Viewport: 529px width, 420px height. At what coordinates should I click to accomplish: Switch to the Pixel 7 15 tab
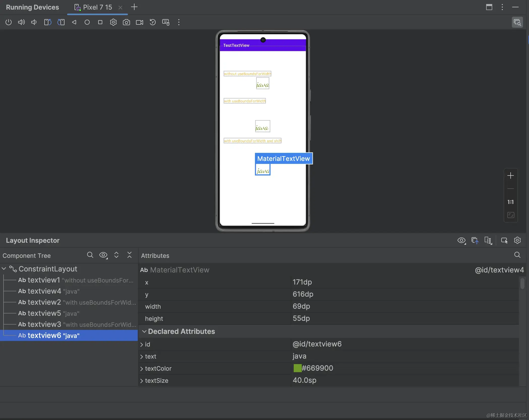[x=97, y=7]
